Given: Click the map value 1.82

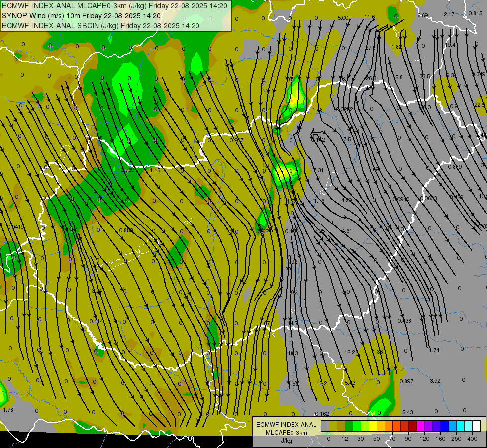Looking at the screenshot, I should (x=396, y=47).
